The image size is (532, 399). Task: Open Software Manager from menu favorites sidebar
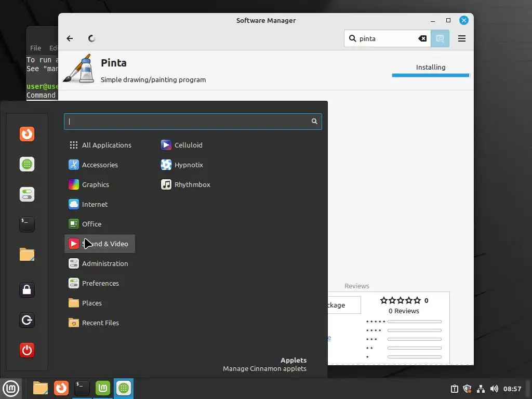[27, 164]
